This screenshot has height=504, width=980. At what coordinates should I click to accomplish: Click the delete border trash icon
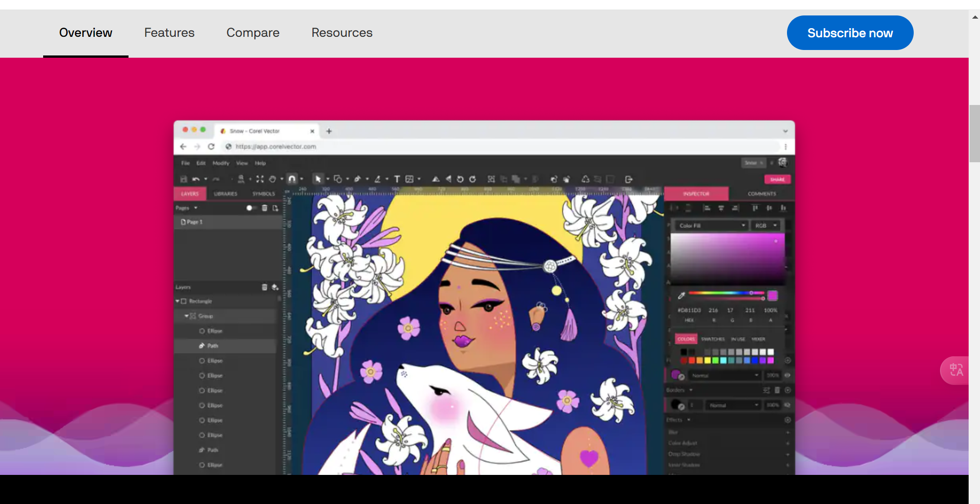[777, 390]
